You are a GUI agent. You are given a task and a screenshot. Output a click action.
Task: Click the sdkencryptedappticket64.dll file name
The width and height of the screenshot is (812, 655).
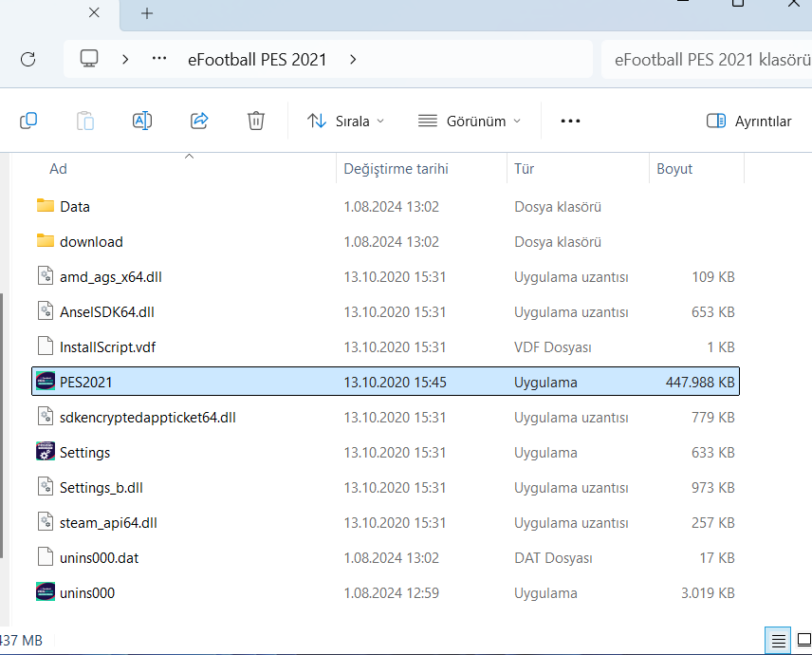point(148,418)
